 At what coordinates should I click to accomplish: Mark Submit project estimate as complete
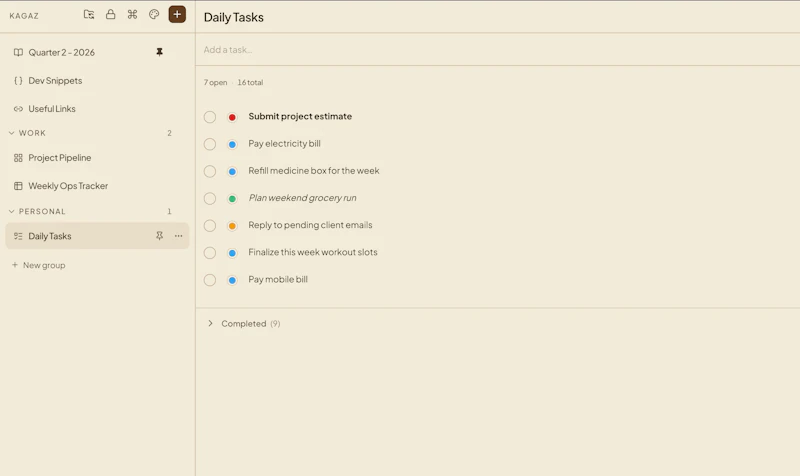pyautogui.click(x=210, y=117)
